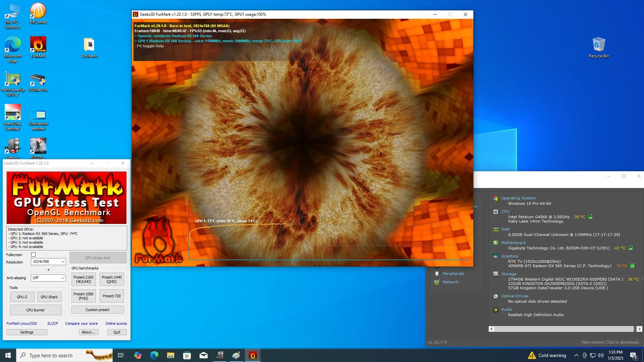
Task: Select the Activator desktop file icon
Action: 89,47
